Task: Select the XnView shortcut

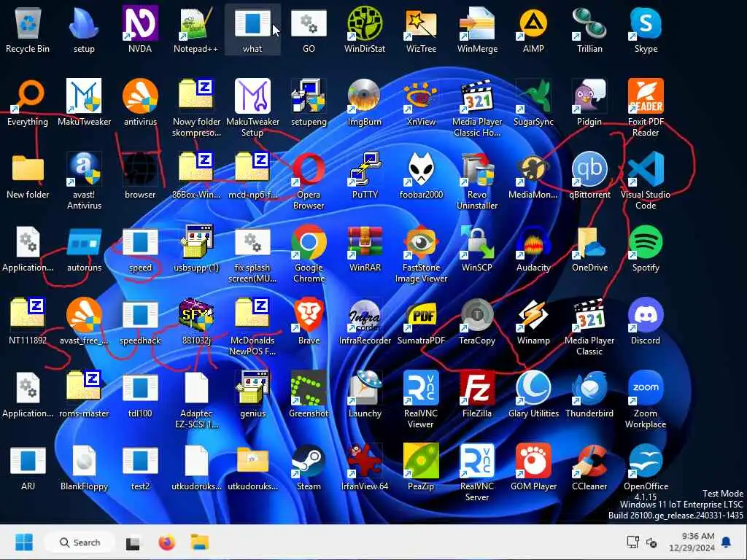Action: (x=421, y=97)
